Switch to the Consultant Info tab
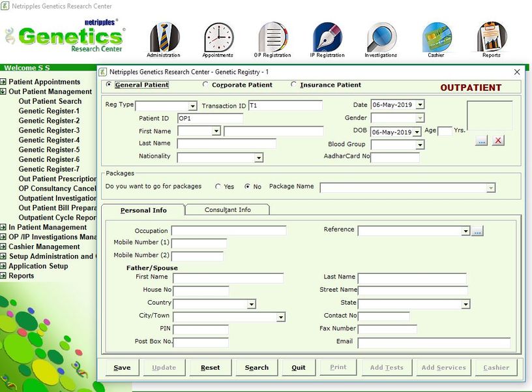The image size is (532, 392). tap(228, 210)
